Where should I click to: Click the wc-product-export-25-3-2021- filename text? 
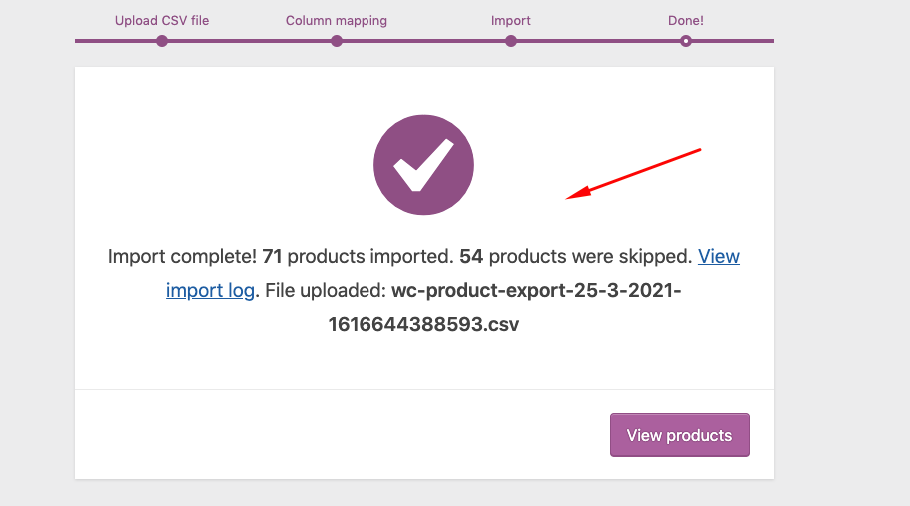pos(536,290)
